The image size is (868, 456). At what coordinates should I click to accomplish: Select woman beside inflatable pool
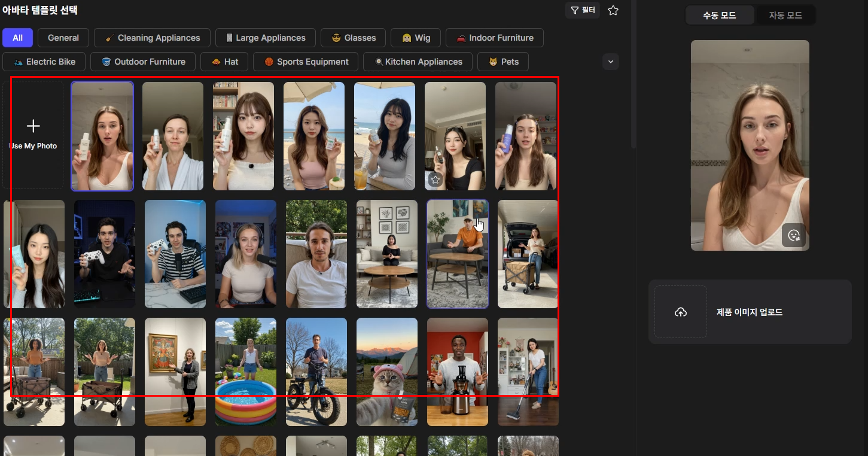tap(246, 372)
